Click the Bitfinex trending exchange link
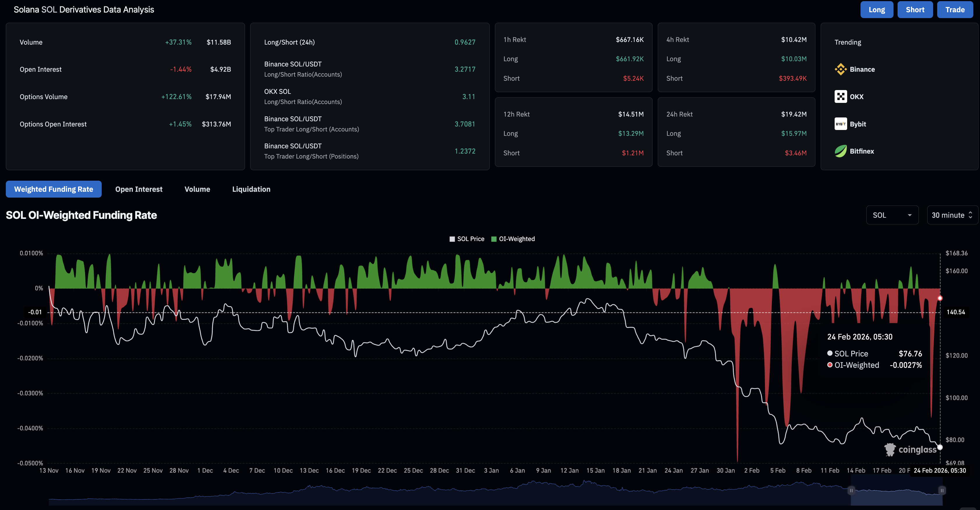Screen dimensions: 980x510 862,151
